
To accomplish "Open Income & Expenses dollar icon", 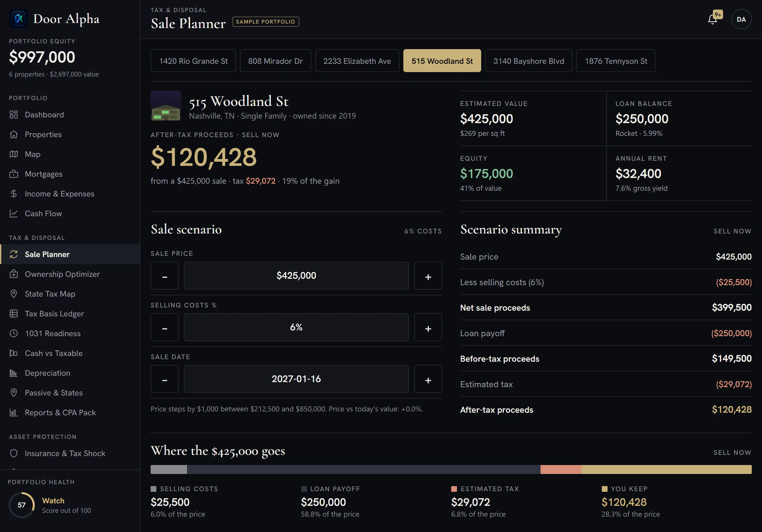I will click(x=14, y=194).
